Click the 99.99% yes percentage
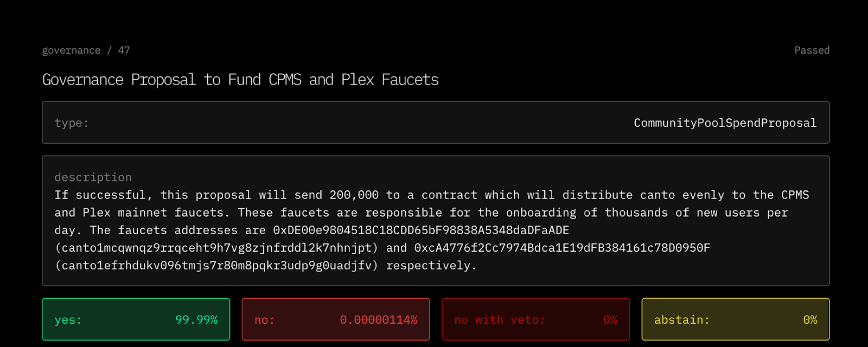The height and width of the screenshot is (347, 868). [196, 320]
